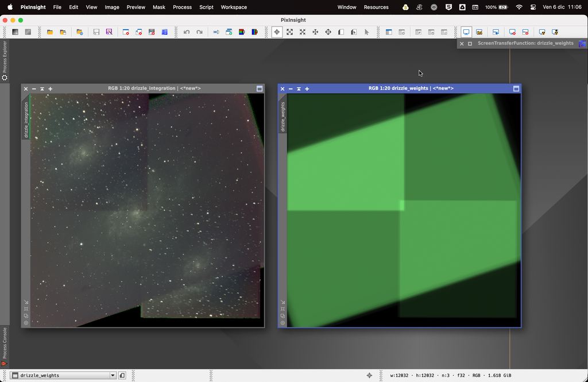Click the undo arrow icon
Viewport: 588px width, 382px height.
(x=187, y=32)
